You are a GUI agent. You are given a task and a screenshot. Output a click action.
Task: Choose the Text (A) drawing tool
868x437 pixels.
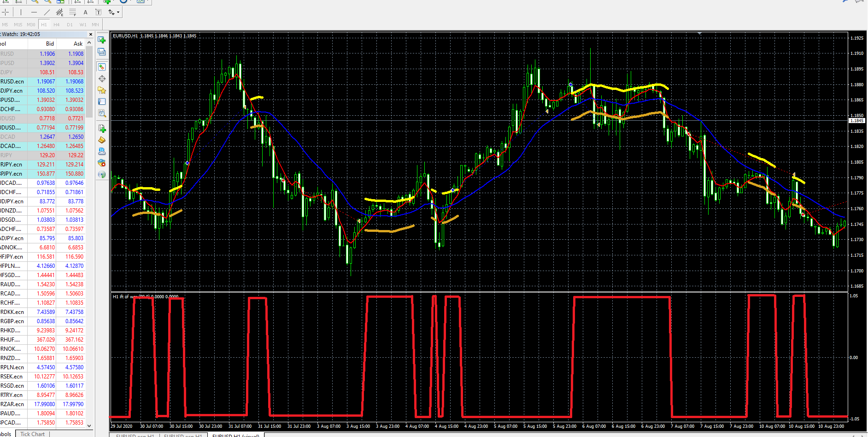pyautogui.click(x=85, y=12)
